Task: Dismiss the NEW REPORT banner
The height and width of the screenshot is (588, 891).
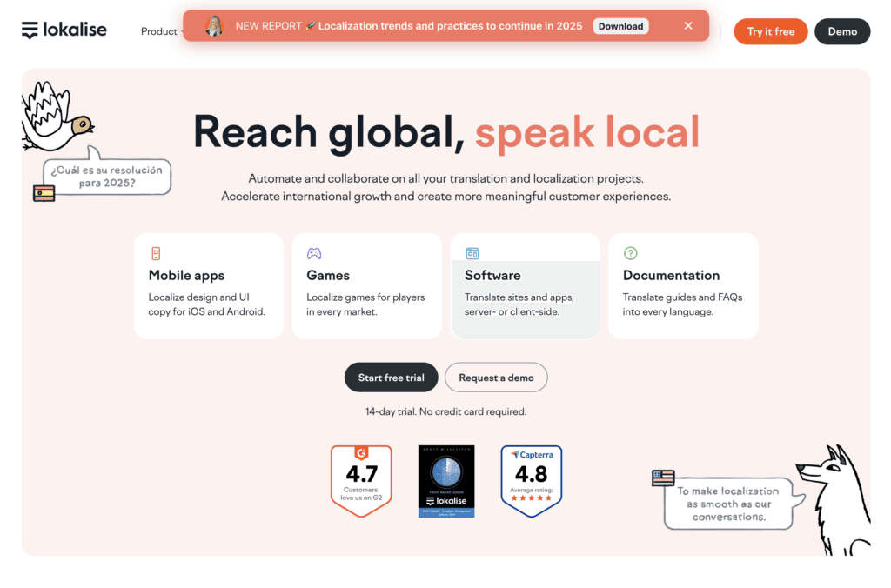Action: (688, 25)
